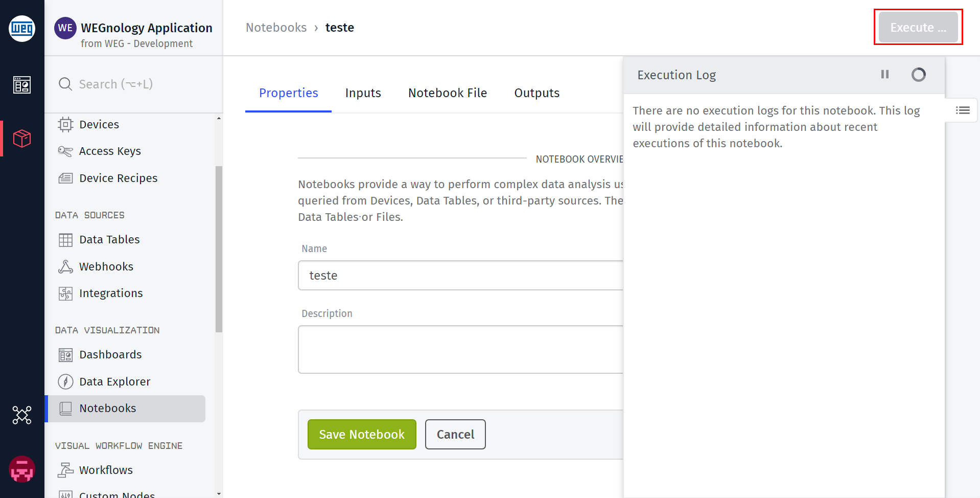
Task: Click the sidebar scroll down arrow
Action: click(219, 494)
